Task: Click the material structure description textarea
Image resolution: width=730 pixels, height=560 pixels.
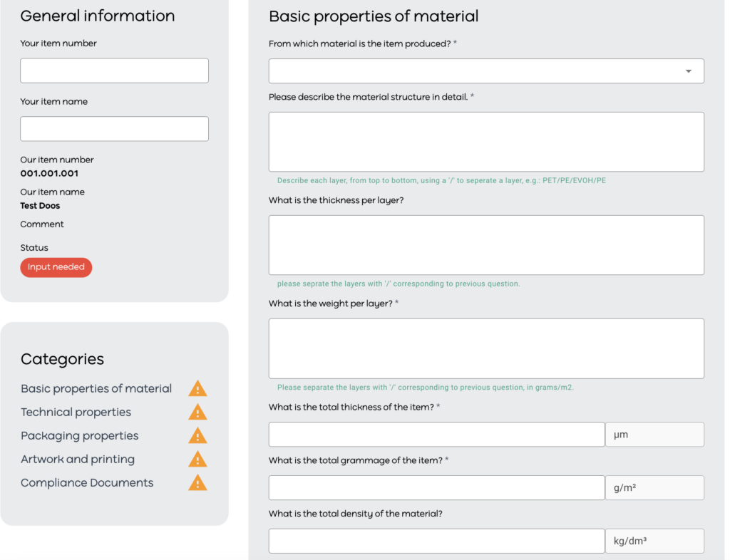Action: pos(486,142)
